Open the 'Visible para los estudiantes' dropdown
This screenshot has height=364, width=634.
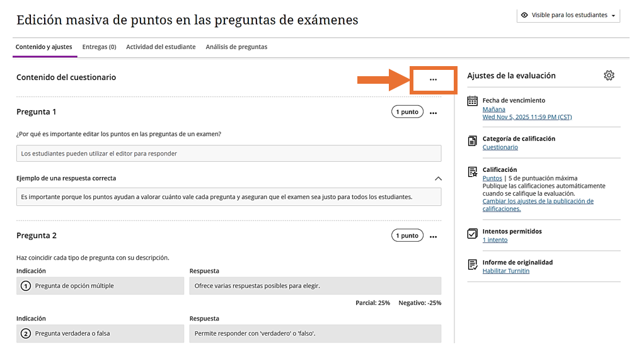click(x=568, y=15)
